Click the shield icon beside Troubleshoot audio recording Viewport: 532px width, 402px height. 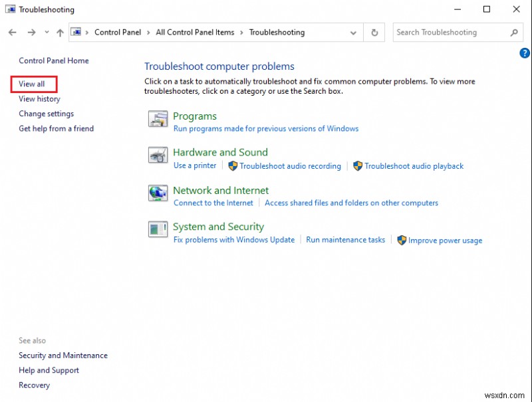[x=233, y=166]
